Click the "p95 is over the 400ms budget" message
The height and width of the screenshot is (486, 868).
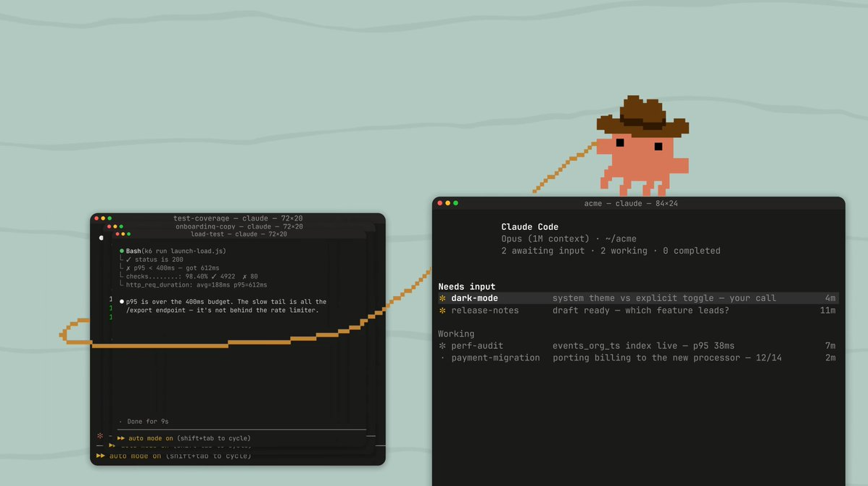[226, 306]
